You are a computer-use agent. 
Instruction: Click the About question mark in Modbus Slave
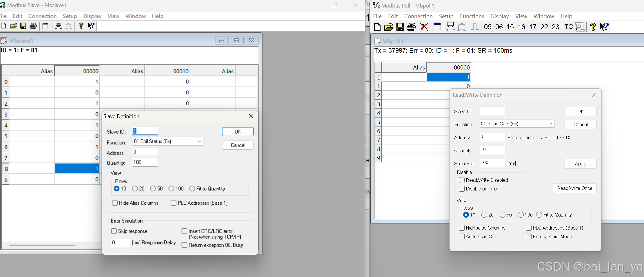[x=81, y=26]
